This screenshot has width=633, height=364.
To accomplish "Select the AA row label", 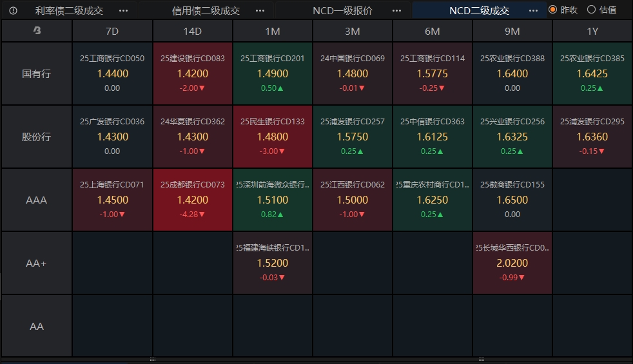I will tap(36, 326).
